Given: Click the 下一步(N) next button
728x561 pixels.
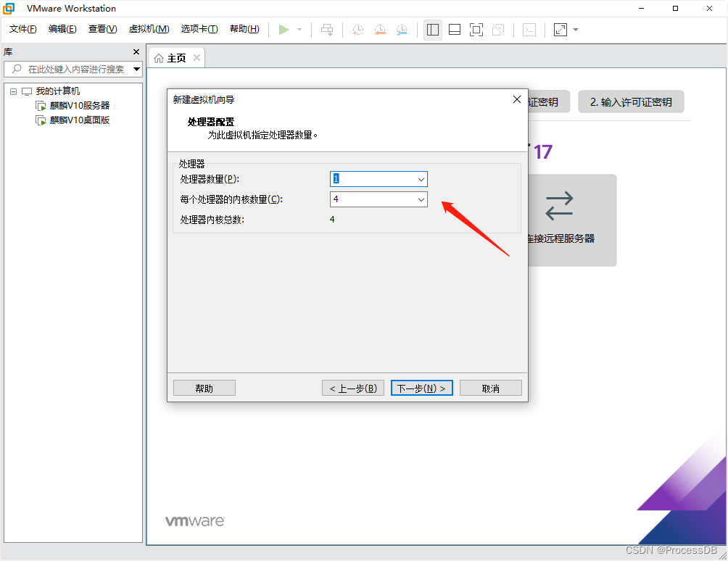Looking at the screenshot, I should pyautogui.click(x=421, y=388).
